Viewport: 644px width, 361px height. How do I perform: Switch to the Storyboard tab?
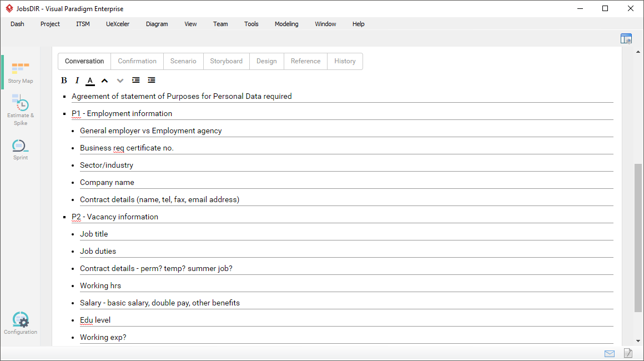point(226,61)
